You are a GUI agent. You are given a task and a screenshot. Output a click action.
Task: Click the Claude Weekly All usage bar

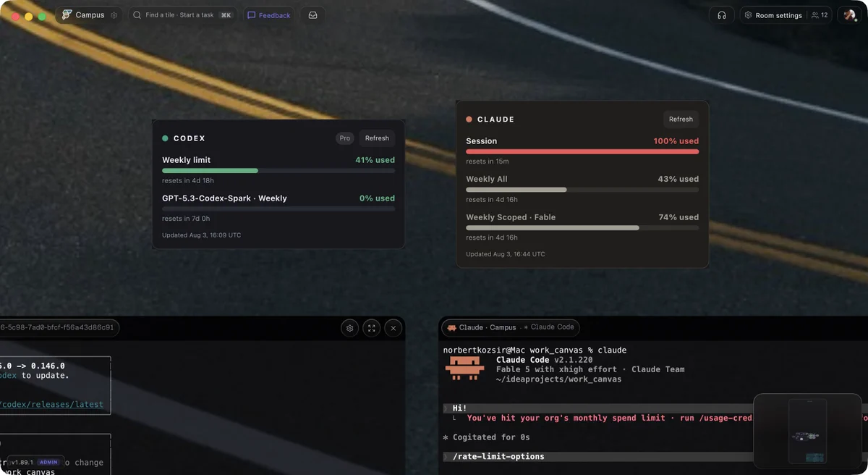pos(582,190)
